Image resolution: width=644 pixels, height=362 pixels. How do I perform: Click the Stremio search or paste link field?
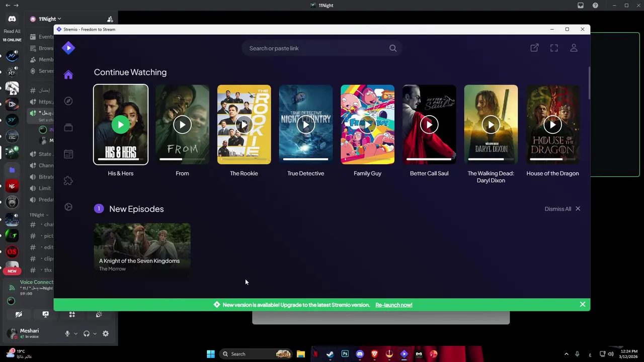click(x=322, y=48)
